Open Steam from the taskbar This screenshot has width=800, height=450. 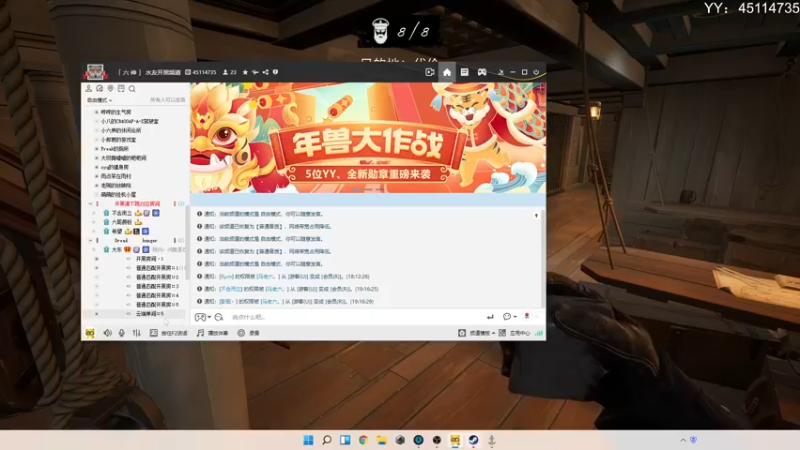pos(473,440)
